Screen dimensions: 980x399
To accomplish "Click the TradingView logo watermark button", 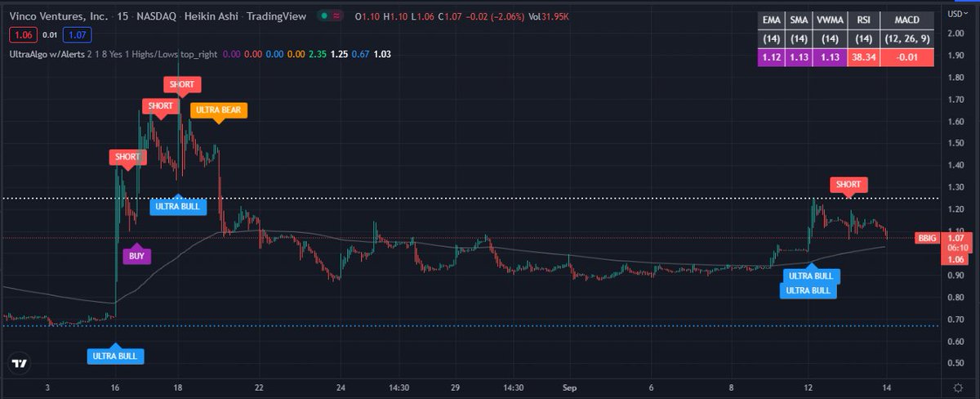I will click(x=20, y=363).
